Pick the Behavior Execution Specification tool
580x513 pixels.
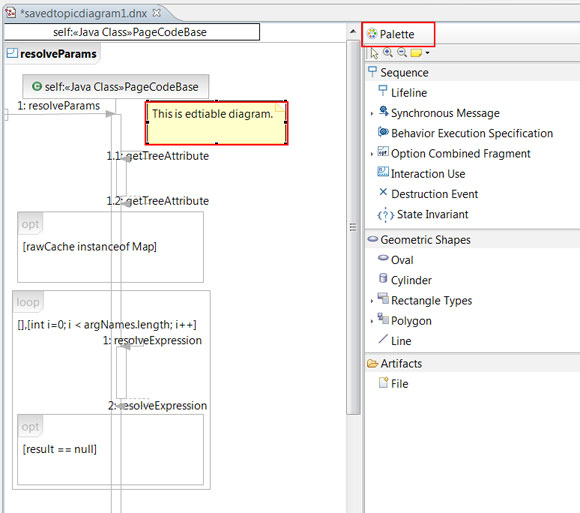click(x=465, y=133)
